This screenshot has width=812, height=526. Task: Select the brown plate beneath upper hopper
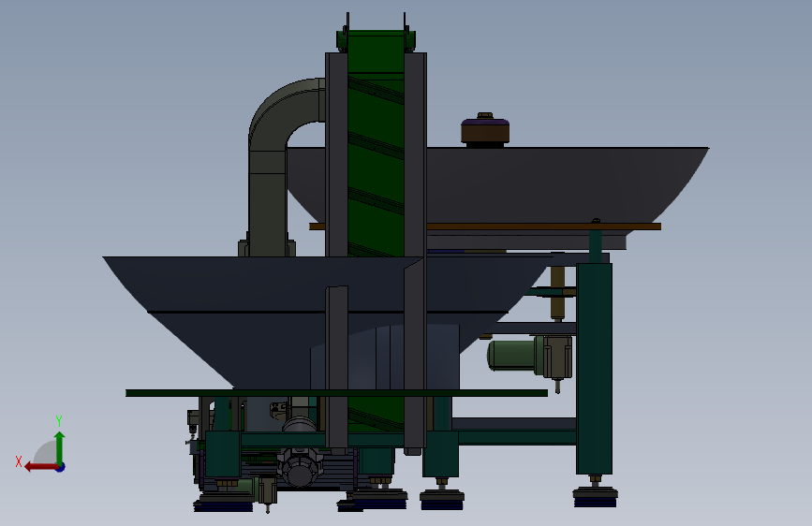tap(544, 226)
